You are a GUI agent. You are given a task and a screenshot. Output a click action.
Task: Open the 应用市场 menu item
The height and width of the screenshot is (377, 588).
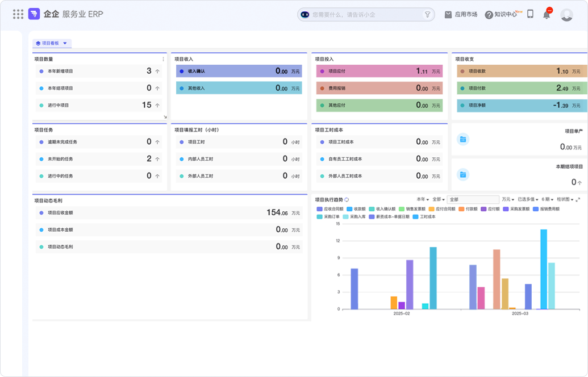tap(461, 15)
